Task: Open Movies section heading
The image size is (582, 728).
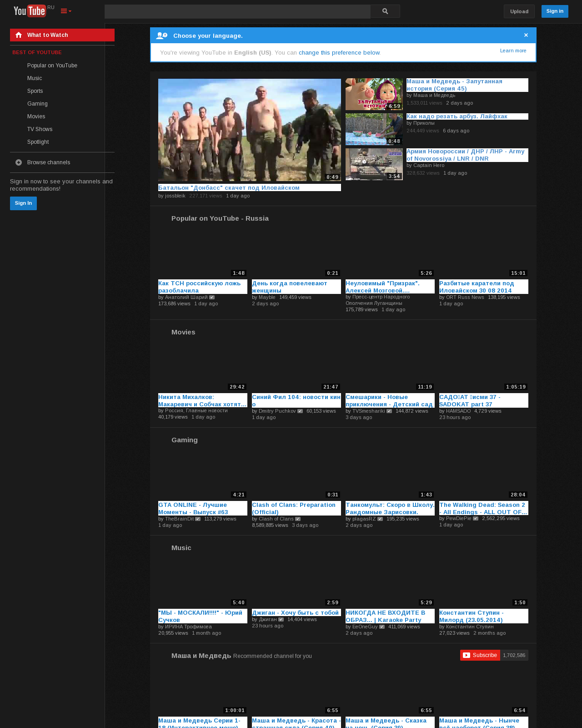Action: [183, 332]
